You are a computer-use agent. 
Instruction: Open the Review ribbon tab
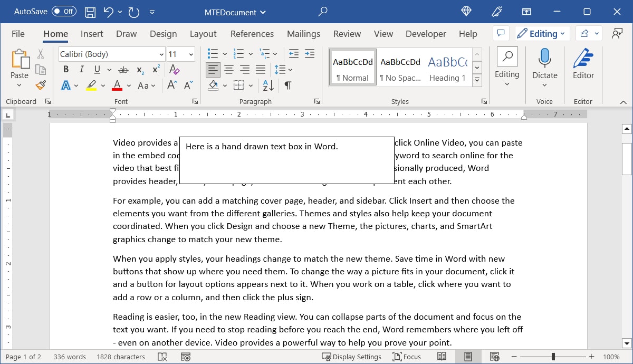pos(347,33)
